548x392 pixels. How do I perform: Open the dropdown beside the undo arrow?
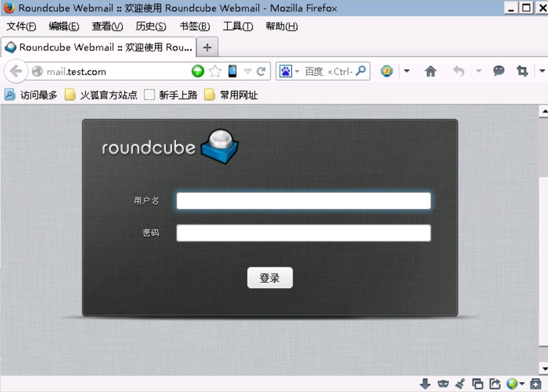pyautogui.click(x=479, y=71)
